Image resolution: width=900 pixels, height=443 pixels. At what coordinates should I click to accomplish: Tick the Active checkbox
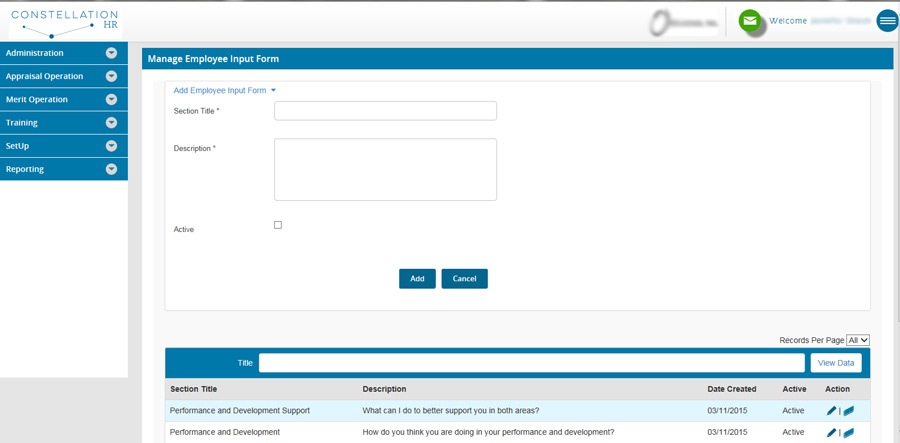278,225
